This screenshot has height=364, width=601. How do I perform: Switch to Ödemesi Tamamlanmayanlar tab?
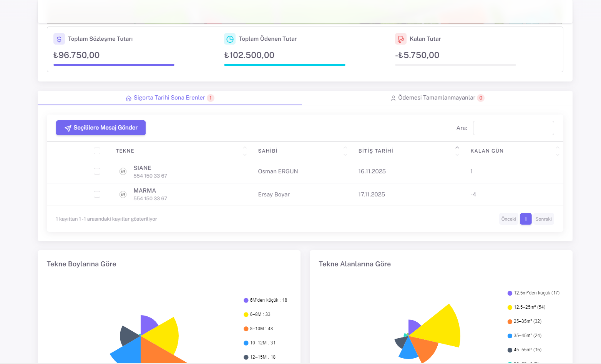[x=437, y=98]
